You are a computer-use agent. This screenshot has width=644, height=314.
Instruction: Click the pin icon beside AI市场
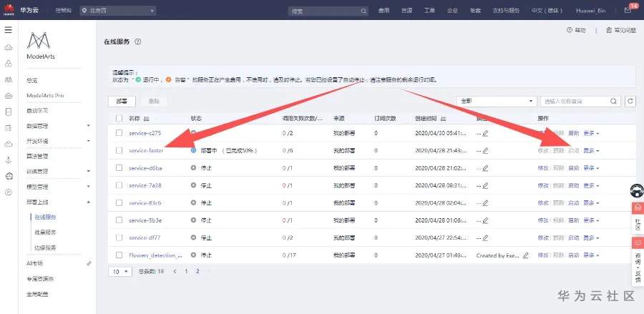(x=89, y=263)
